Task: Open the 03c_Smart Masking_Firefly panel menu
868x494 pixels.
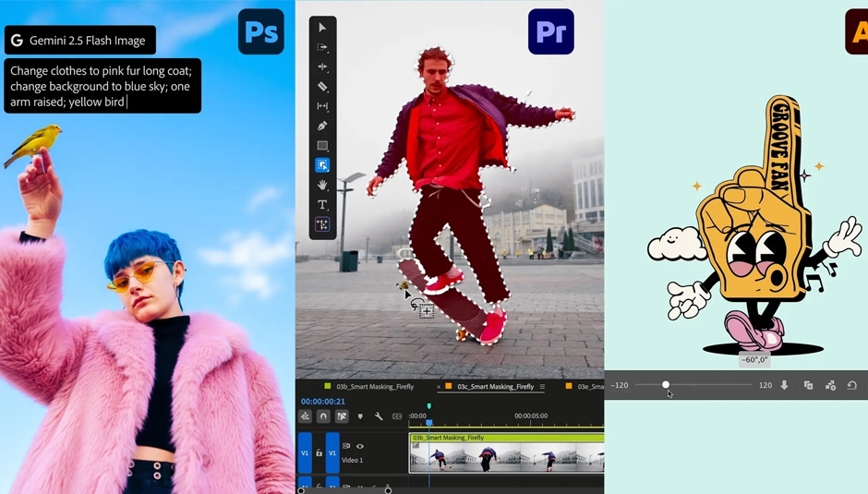Action: pyautogui.click(x=542, y=387)
